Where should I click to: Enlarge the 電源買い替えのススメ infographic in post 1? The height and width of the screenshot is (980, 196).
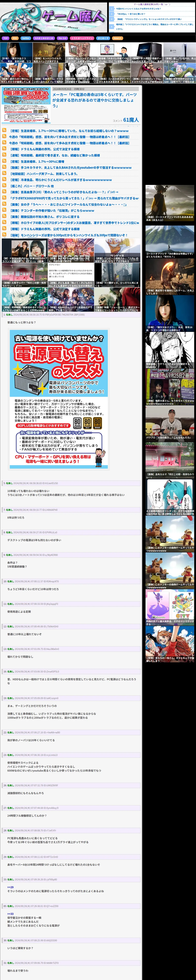(59, 399)
